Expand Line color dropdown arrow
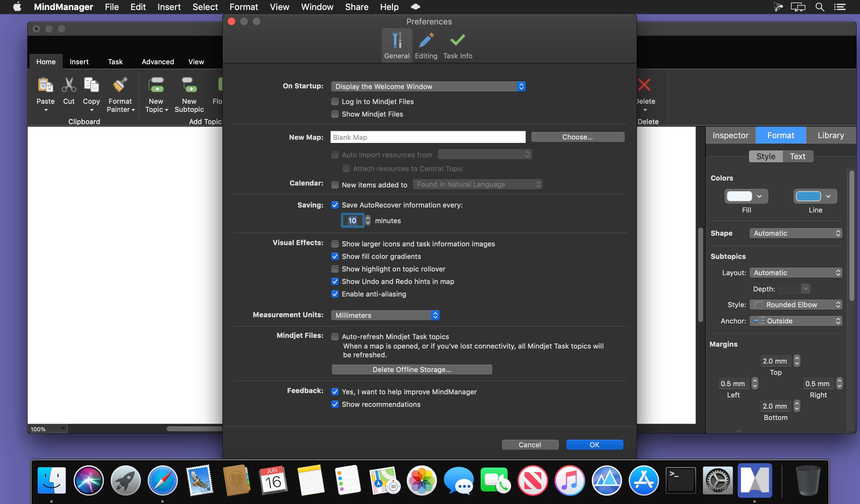The height and width of the screenshot is (504, 860). click(828, 196)
